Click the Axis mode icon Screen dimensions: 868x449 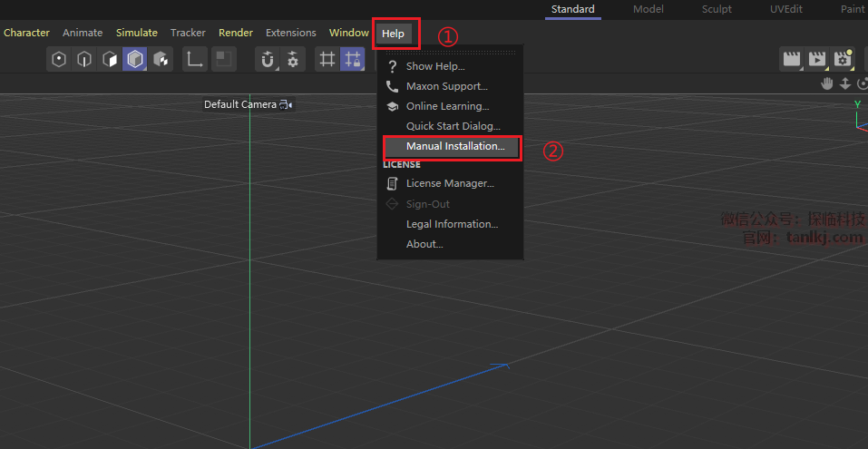pos(194,60)
